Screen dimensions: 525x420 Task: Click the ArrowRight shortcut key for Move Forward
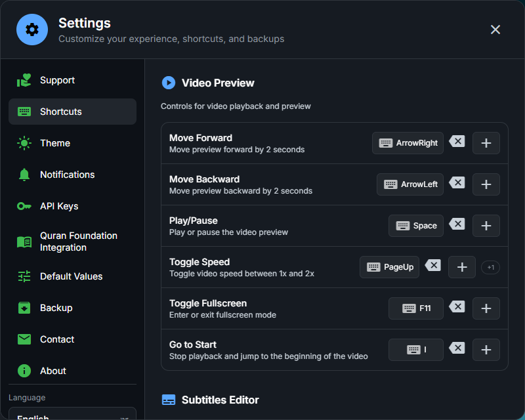pos(408,143)
